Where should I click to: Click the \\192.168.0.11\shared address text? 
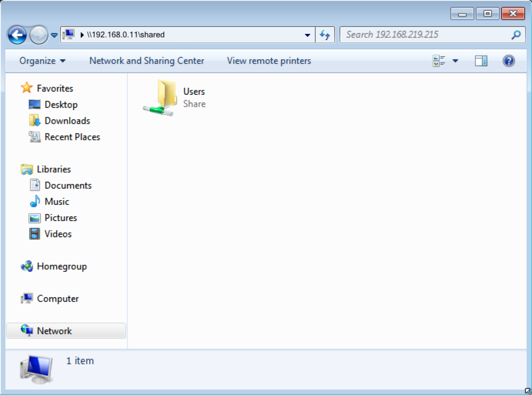pyautogui.click(x=126, y=35)
